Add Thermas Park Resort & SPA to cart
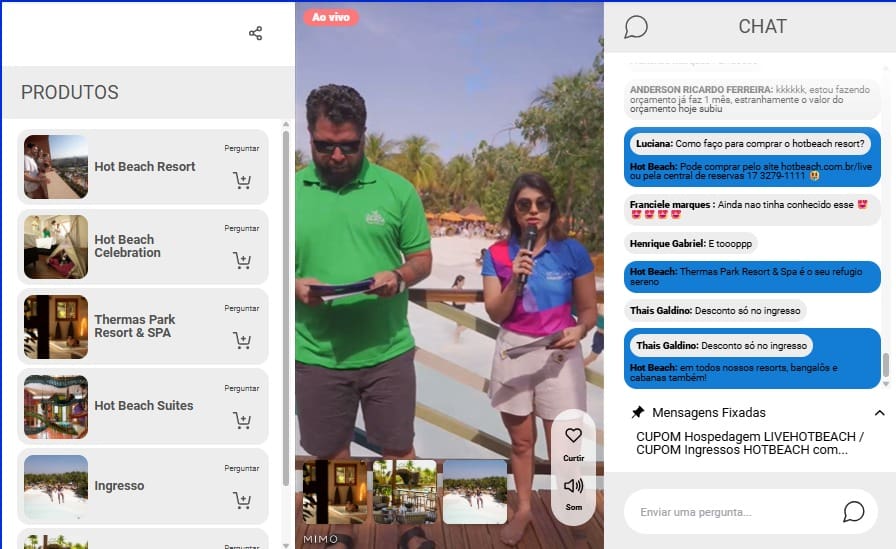Image resolution: width=896 pixels, height=549 pixels. coord(242,340)
